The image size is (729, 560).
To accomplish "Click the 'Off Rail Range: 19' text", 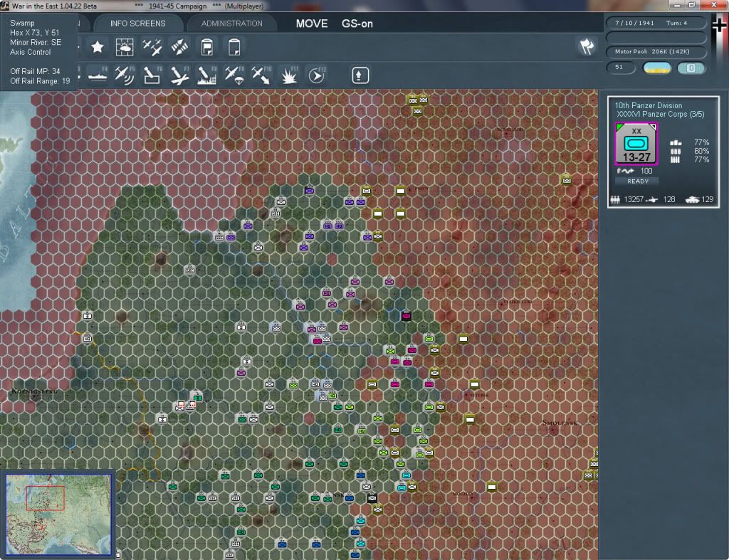I will tap(40, 81).
